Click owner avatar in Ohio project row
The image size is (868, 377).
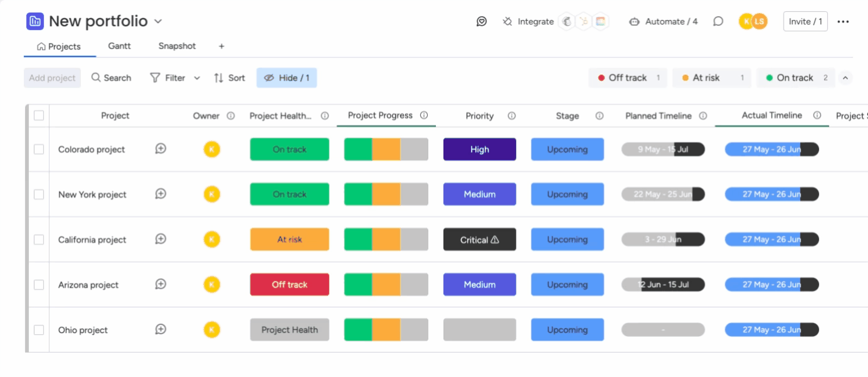point(212,329)
